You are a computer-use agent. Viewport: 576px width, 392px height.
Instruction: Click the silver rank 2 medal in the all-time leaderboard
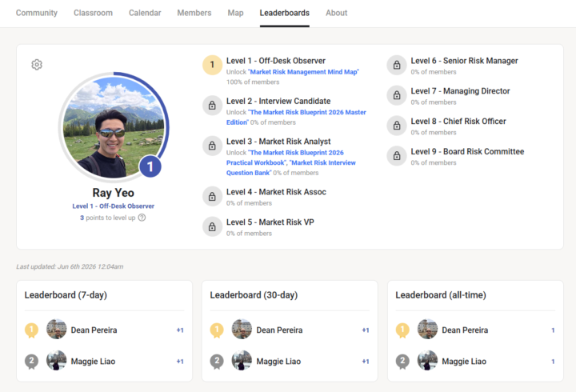pyautogui.click(x=402, y=362)
